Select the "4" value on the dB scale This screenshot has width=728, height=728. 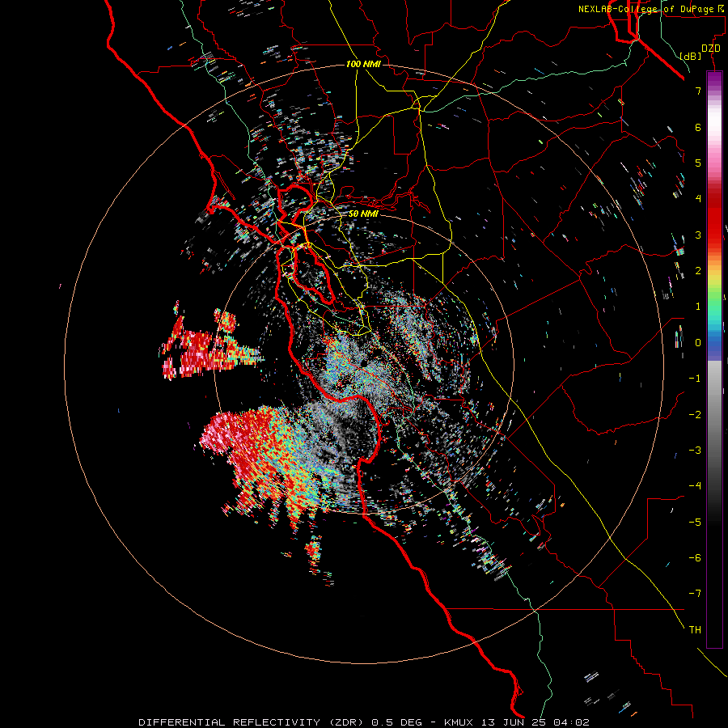pos(698,199)
